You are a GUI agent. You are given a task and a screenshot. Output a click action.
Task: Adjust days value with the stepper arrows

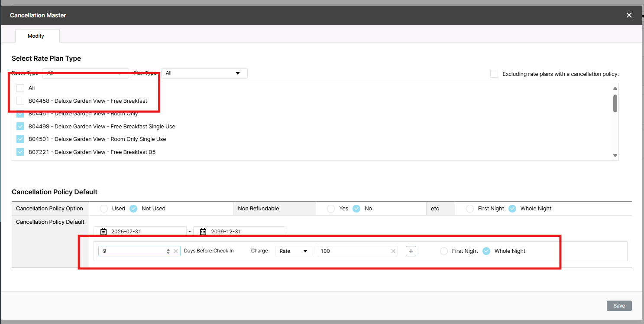168,251
